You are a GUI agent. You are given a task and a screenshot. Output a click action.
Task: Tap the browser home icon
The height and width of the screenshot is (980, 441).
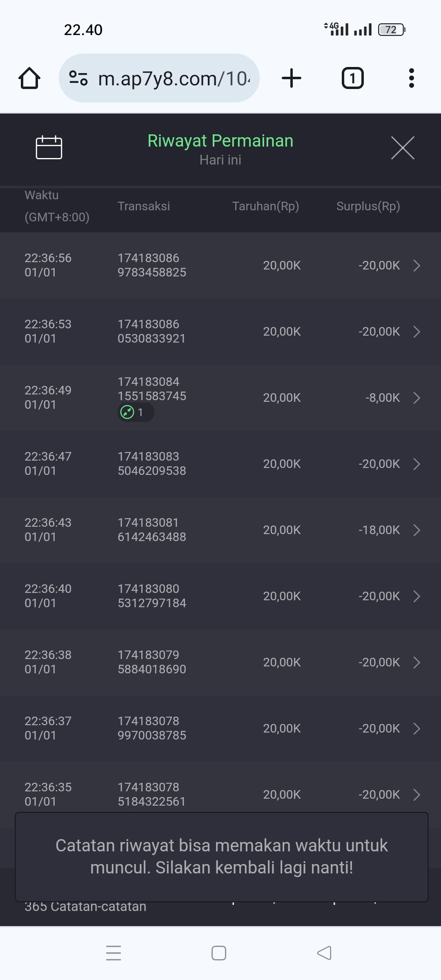pos(29,78)
